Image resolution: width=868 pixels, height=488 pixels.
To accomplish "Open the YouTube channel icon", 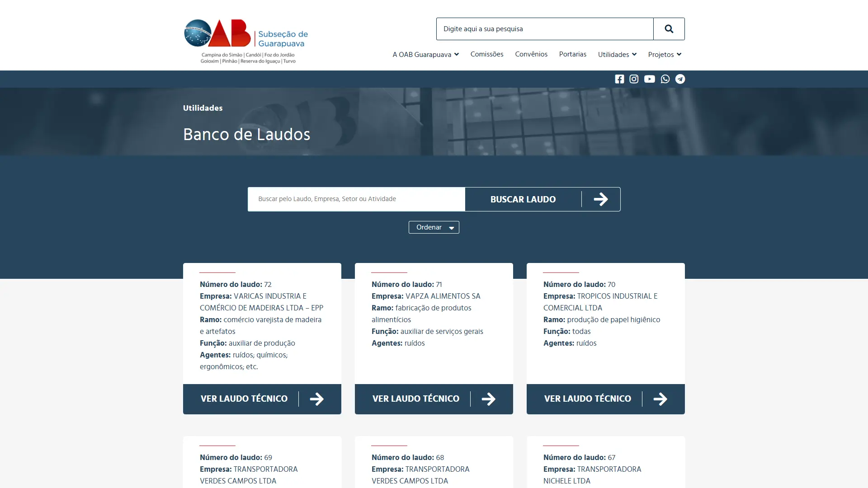I will (649, 79).
